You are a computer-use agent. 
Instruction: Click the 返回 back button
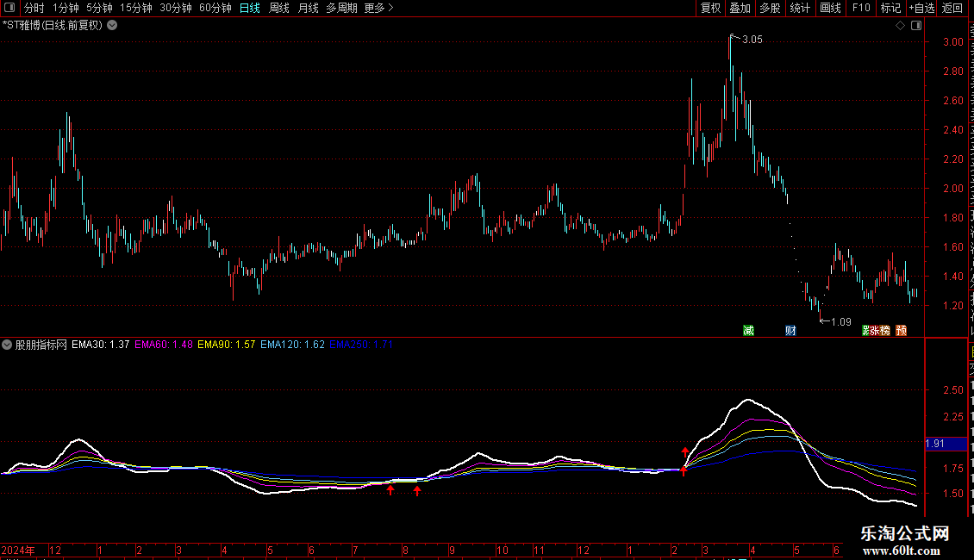click(952, 8)
